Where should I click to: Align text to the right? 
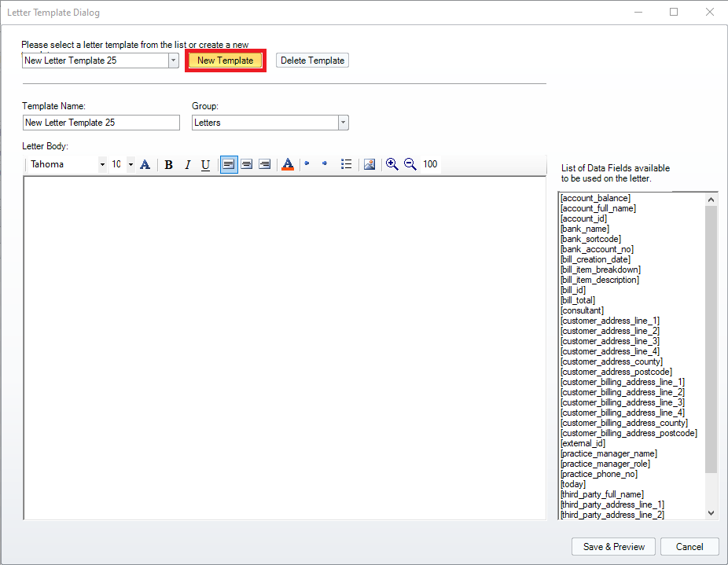click(x=265, y=164)
